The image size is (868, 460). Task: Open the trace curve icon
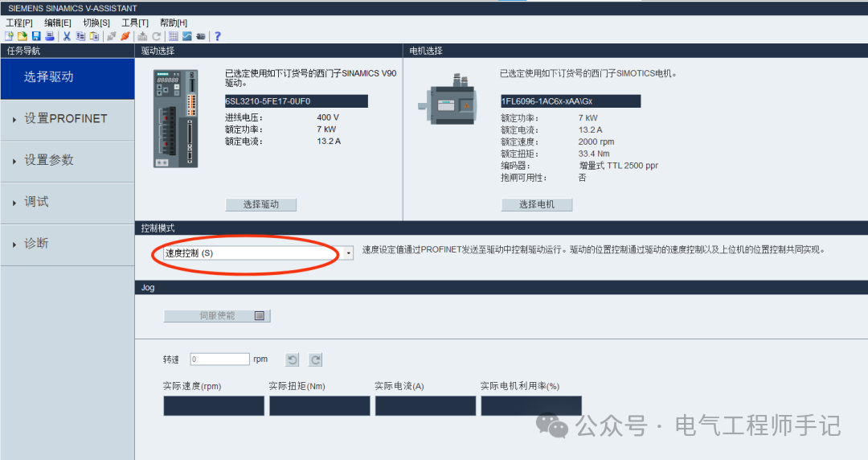187,36
